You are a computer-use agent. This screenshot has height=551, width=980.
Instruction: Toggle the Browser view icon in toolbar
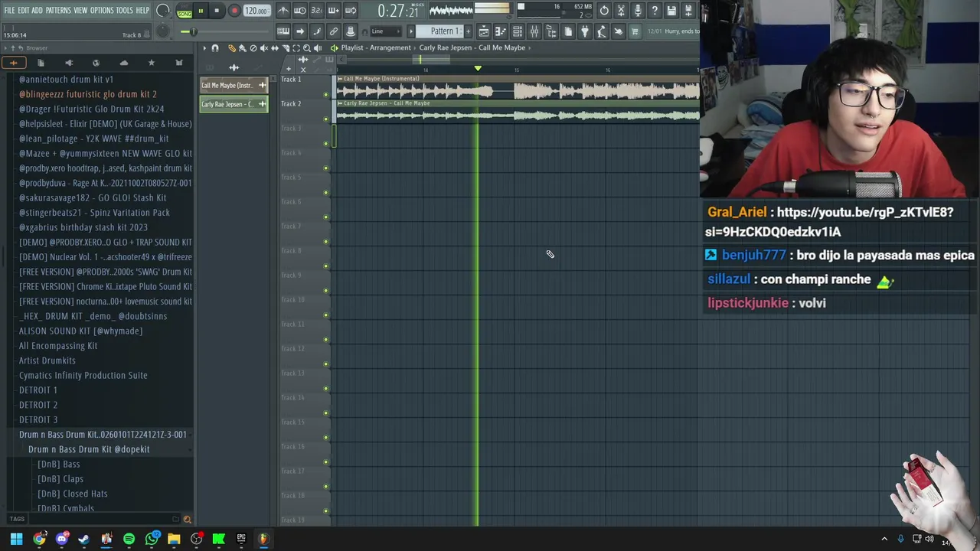click(x=551, y=31)
